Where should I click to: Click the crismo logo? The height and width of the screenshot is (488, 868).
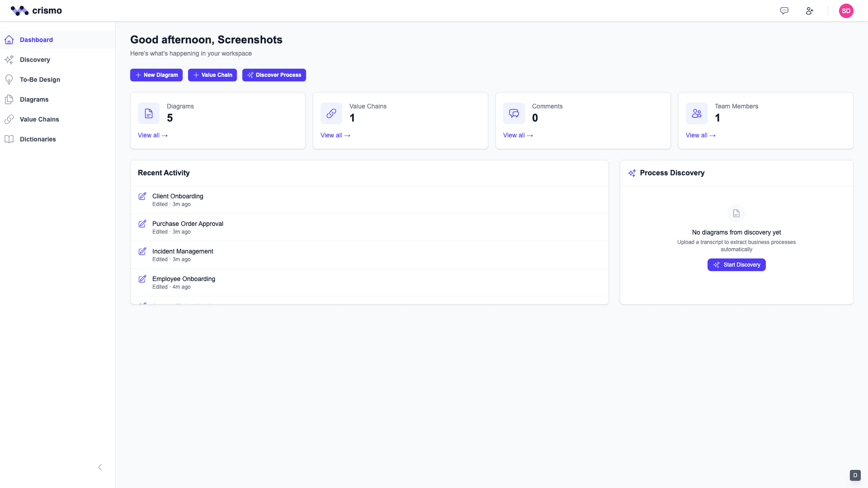click(36, 10)
